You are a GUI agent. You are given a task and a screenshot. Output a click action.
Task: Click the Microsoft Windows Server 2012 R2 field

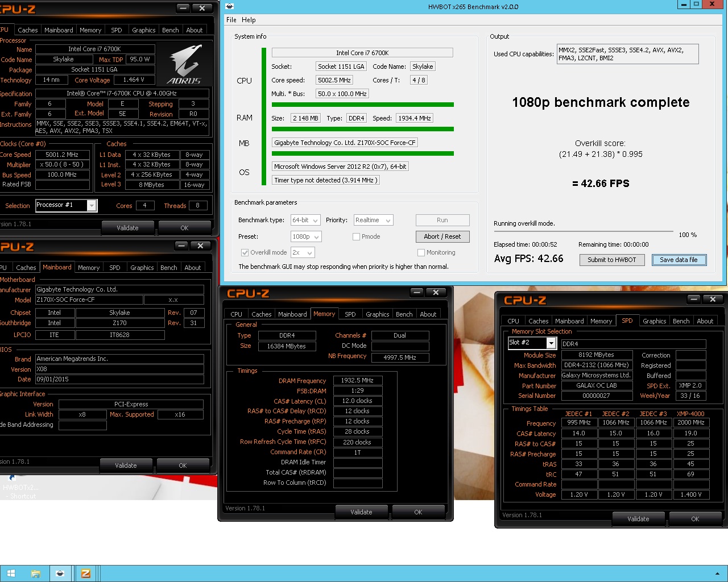tap(340, 167)
